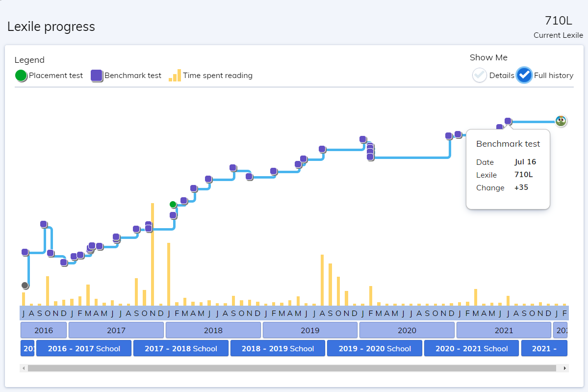
Task: Click the Time spent reading bar icon
Action: (x=175, y=76)
